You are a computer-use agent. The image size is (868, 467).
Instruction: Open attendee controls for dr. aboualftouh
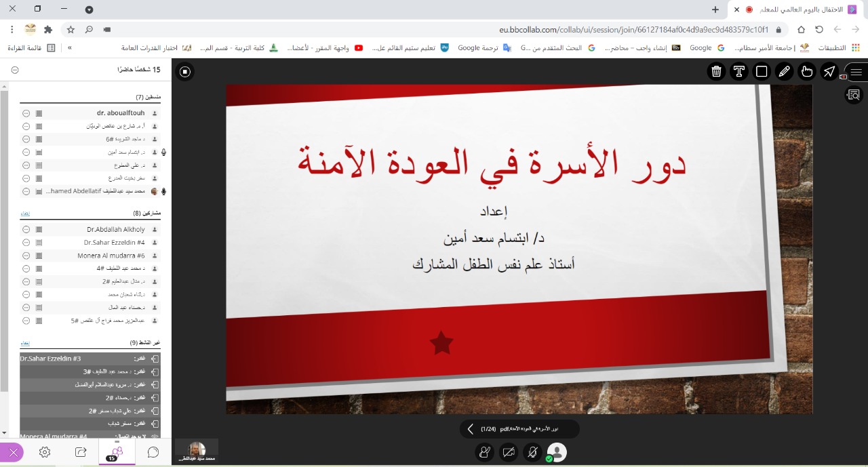coord(26,113)
